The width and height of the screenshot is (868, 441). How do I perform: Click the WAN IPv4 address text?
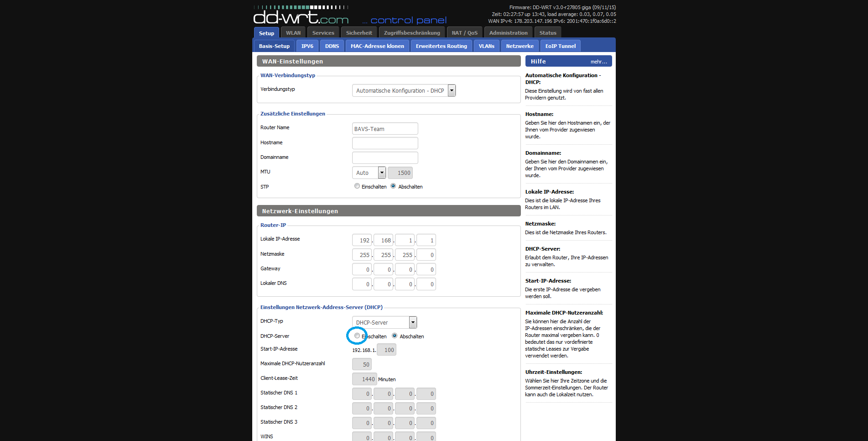tap(520, 21)
